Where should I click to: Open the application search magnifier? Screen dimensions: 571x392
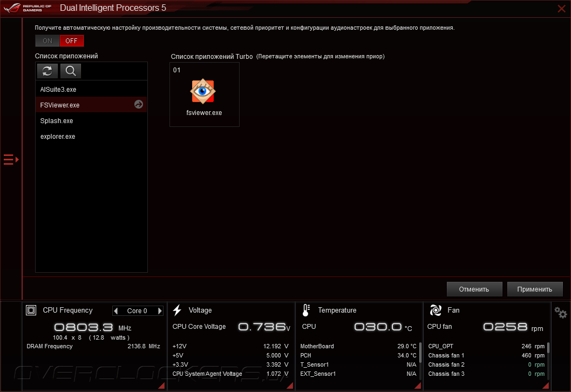coord(71,71)
